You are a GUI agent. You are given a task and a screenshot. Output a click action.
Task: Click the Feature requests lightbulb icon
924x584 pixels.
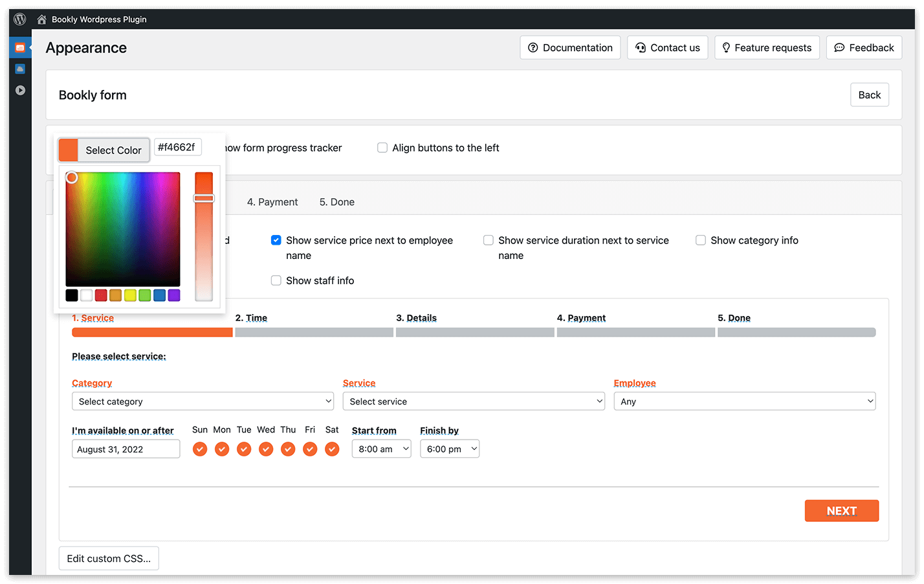(726, 48)
